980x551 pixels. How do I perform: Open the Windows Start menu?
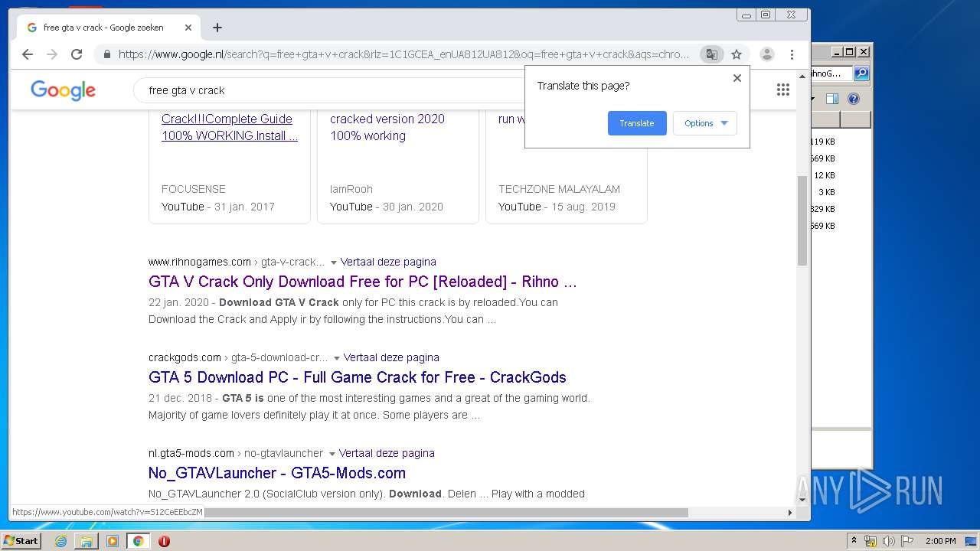[x=21, y=541]
